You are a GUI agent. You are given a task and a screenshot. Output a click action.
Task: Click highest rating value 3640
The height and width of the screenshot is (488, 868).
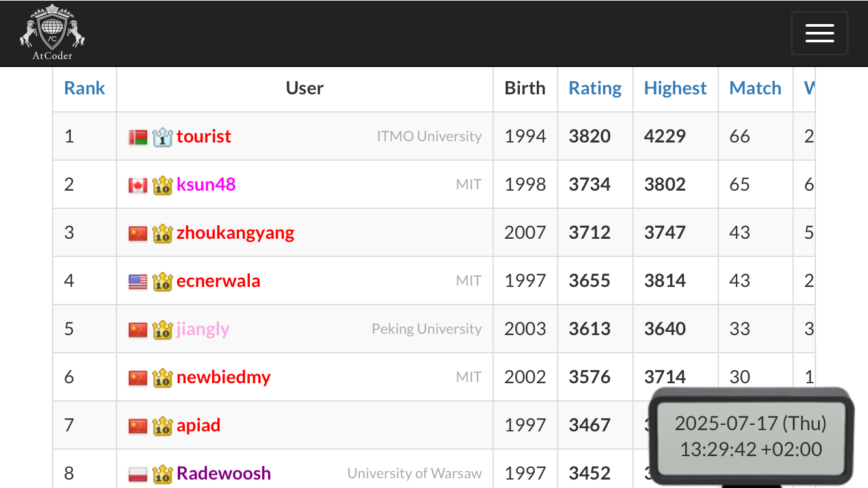tap(665, 329)
